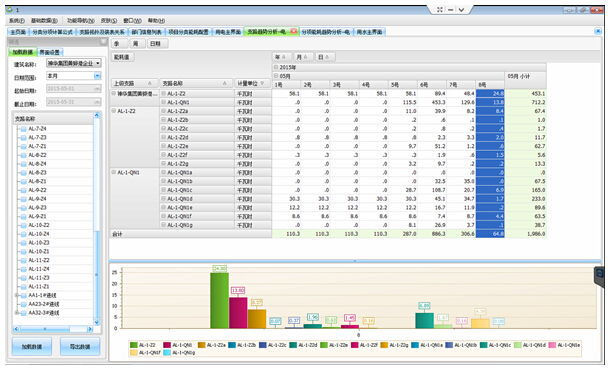
Task: Click the tree list horizontal scrollbar
Action: [53, 329]
